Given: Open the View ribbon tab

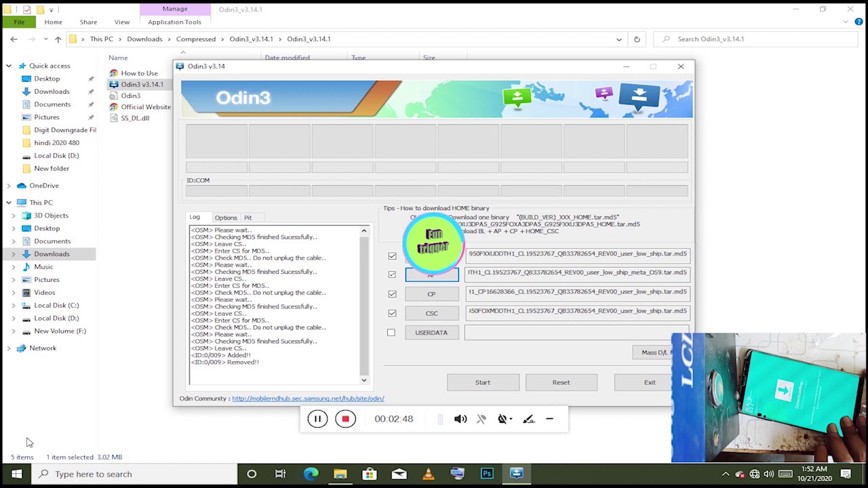Looking at the screenshot, I should point(122,22).
